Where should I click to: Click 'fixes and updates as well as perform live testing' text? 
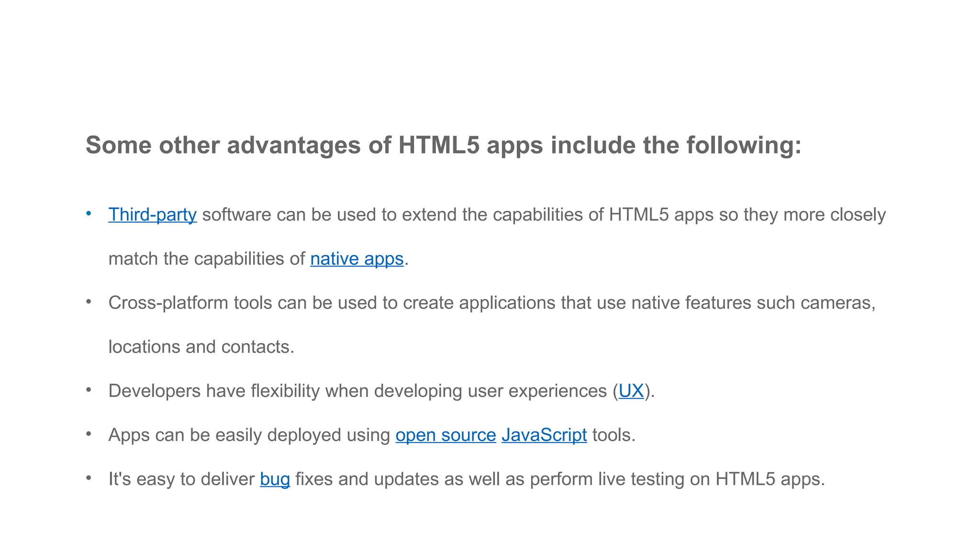click(x=490, y=479)
